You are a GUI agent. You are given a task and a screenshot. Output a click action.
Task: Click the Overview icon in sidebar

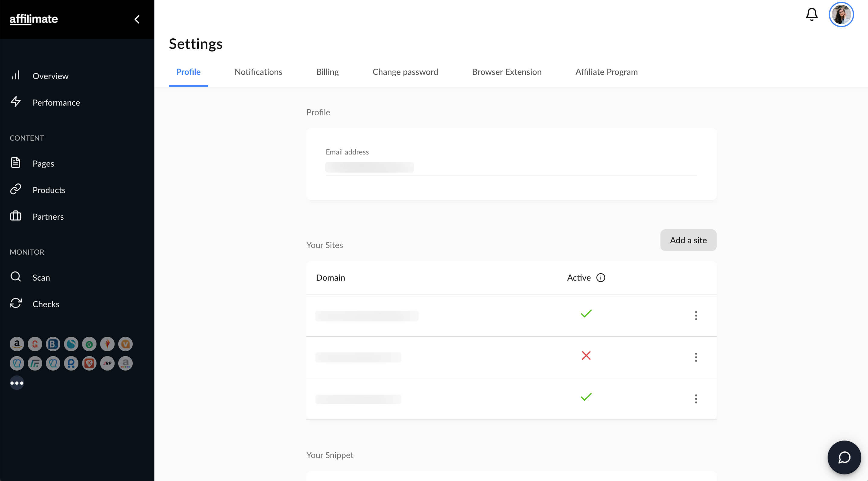[x=16, y=75]
